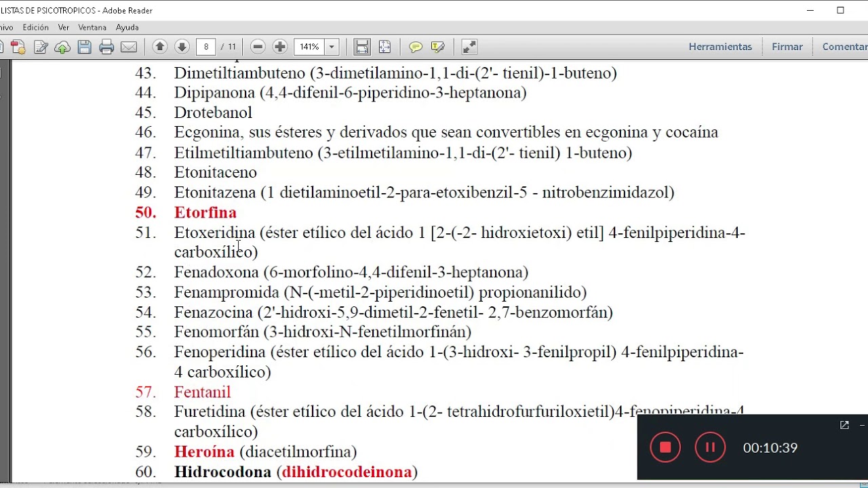The height and width of the screenshot is (488, 868).
Task: Switch to full screen reading mode
Action: 469,46
